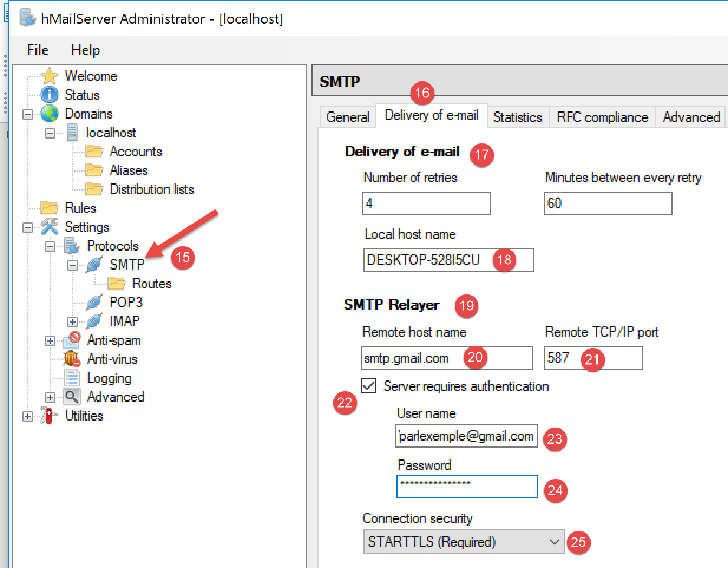
Task: Click the Welcome star icon
Action: 50,76
